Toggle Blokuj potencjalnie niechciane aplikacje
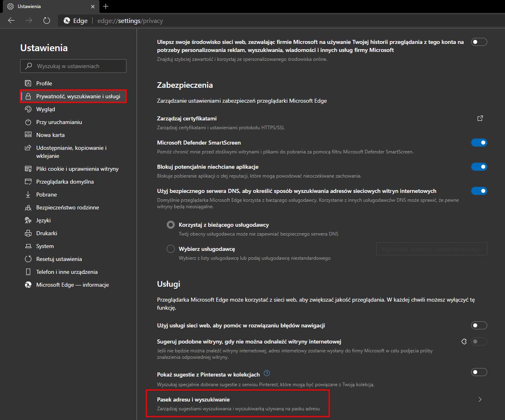The image size is (505, 420). [479, 167]
